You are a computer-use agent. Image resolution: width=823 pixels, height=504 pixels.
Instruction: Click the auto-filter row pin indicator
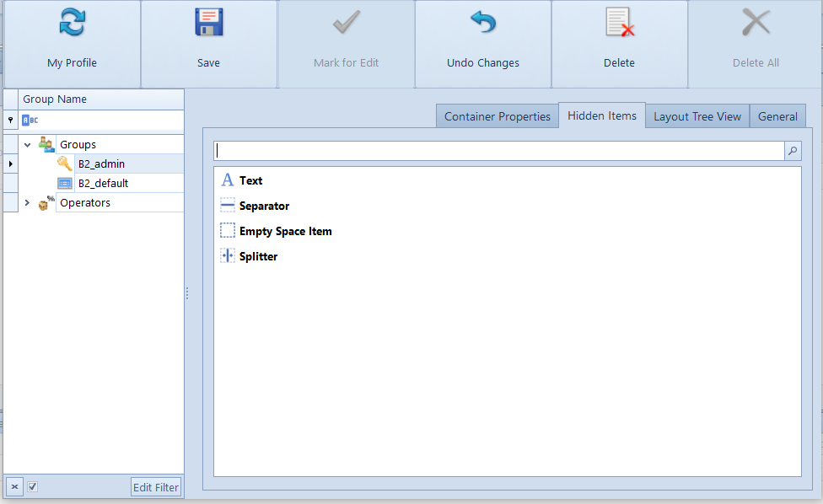click(x=10, y=120)
